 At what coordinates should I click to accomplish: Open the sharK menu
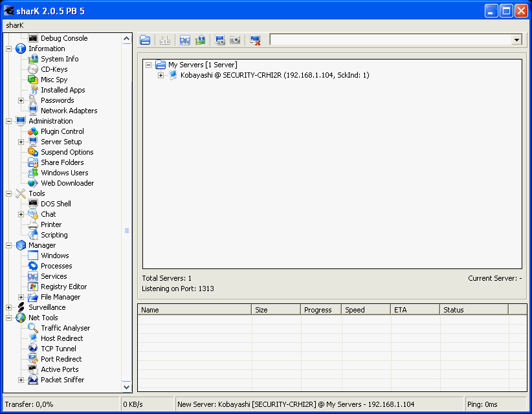14,25
